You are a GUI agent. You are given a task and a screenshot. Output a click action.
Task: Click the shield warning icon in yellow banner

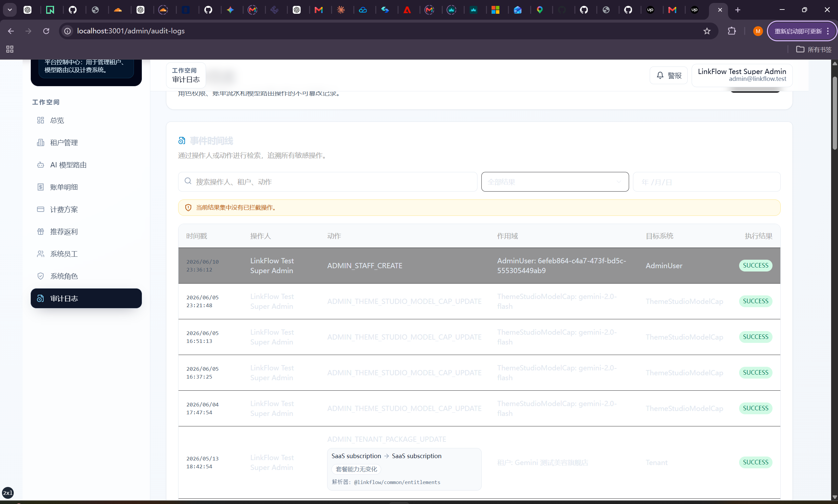pyautogui.click(x=188, y=208)
